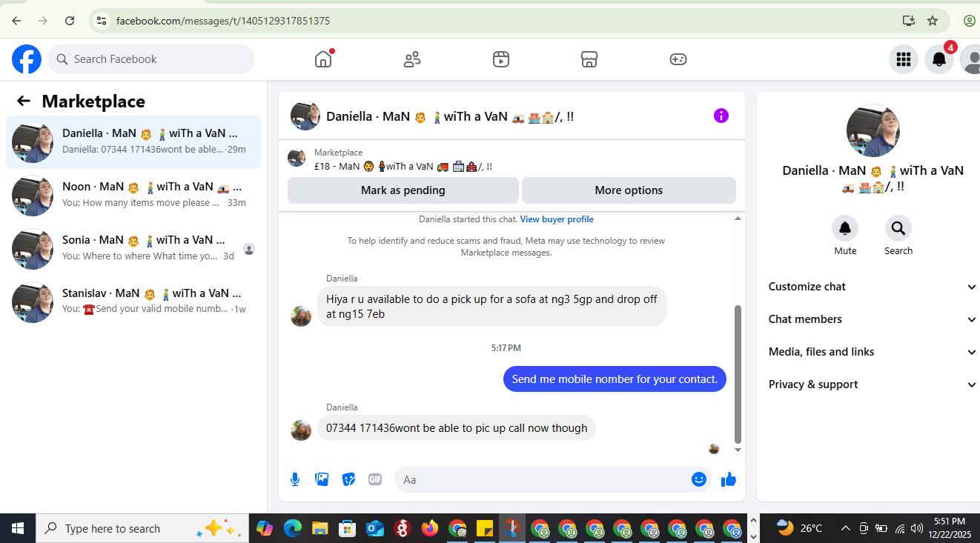Viewport: 980px width, 543px height.
Task: Expand Customize chat section
Action: click(873, 287)
